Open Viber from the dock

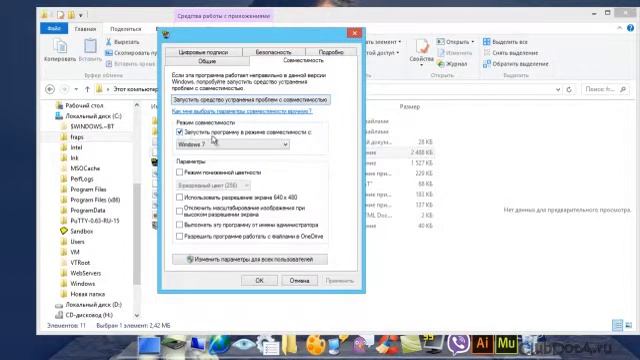458,344
